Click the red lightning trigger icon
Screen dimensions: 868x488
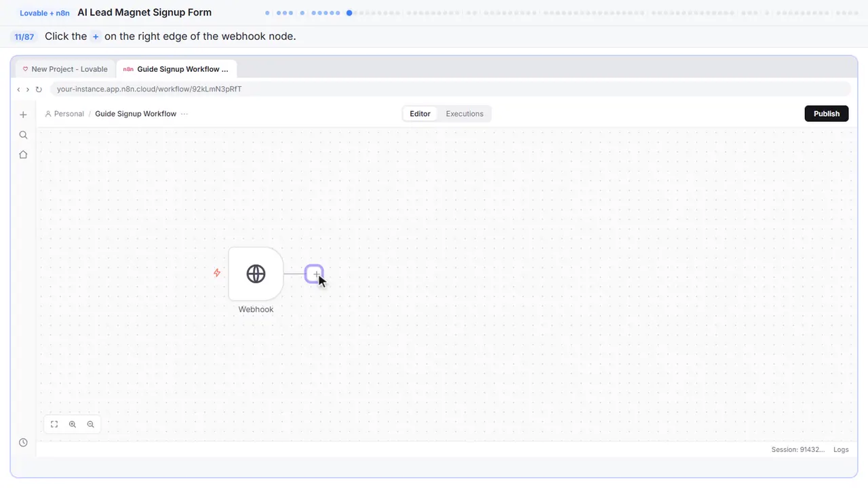click(217, 273)
